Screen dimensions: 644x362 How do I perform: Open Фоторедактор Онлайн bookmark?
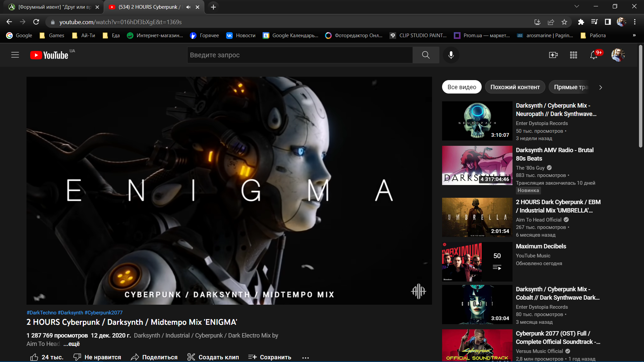[x=354, y=35]
